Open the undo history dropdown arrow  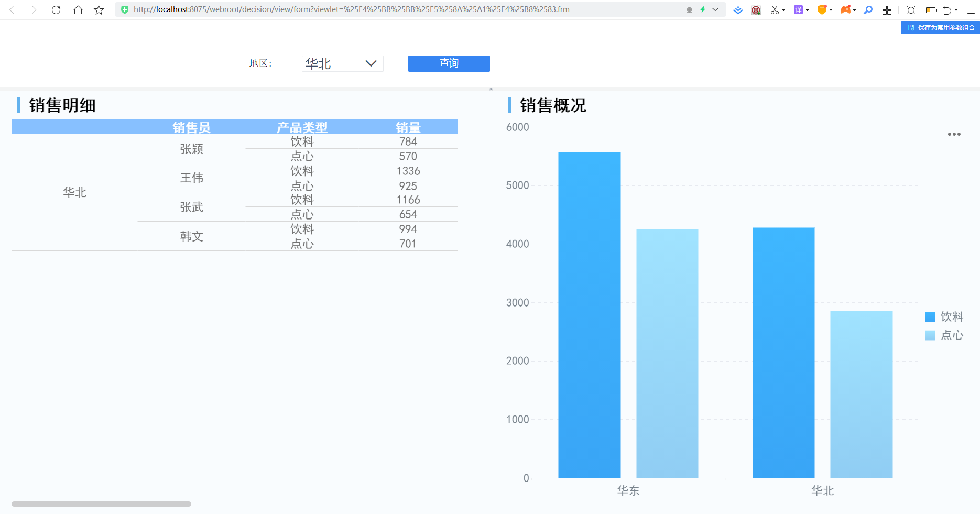(x=956, y=10)
